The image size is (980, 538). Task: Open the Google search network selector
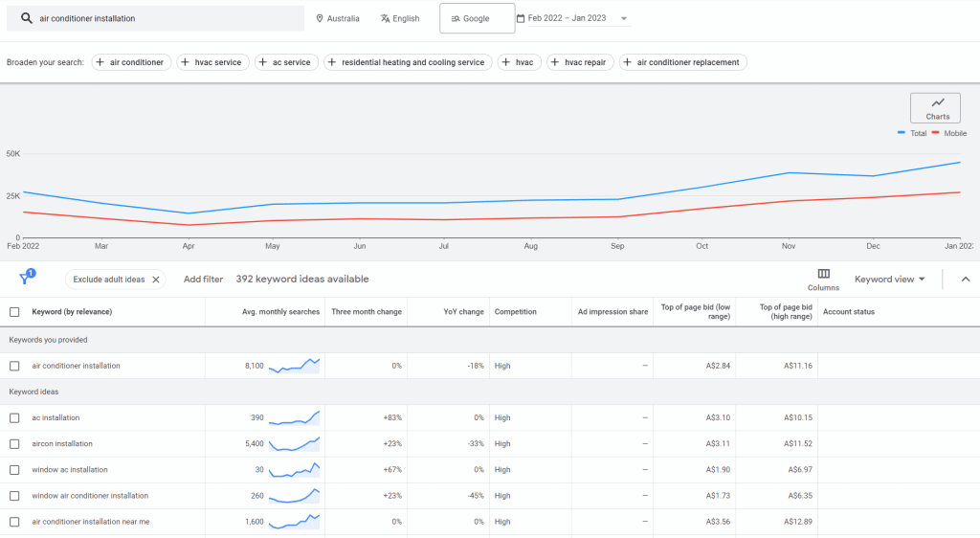click(478, 18)
